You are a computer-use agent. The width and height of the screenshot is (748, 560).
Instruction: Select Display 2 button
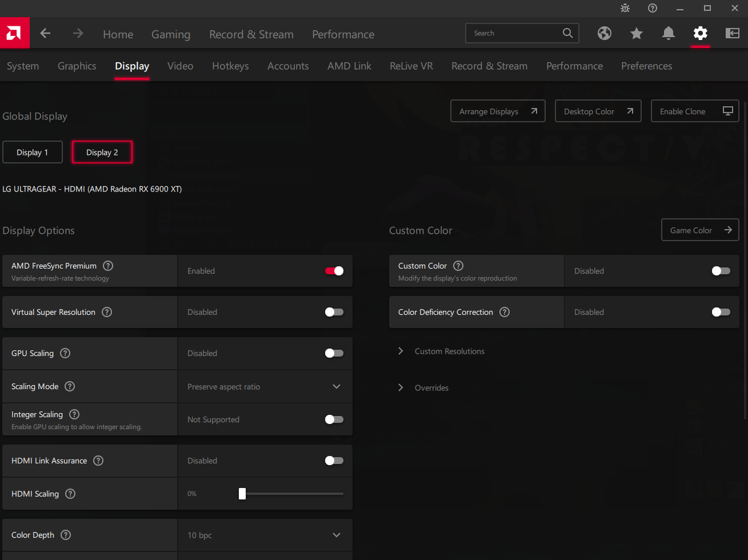(102, 153)
